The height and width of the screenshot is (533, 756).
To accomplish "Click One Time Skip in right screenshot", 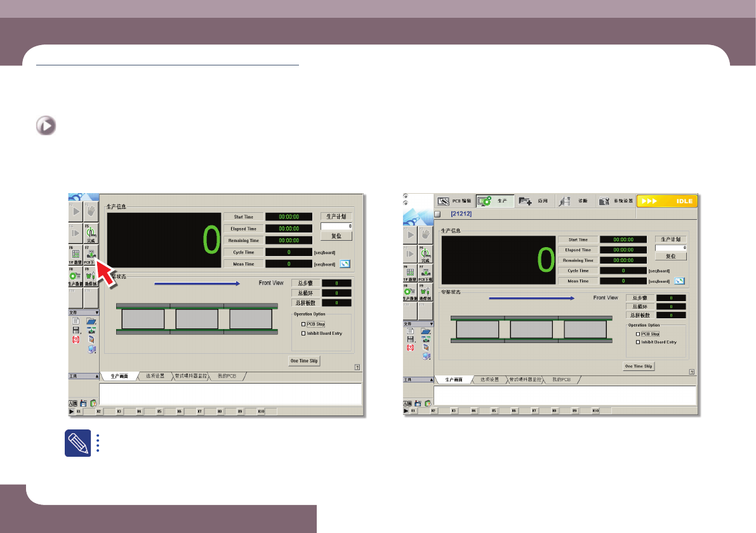I will coord(639,366).
